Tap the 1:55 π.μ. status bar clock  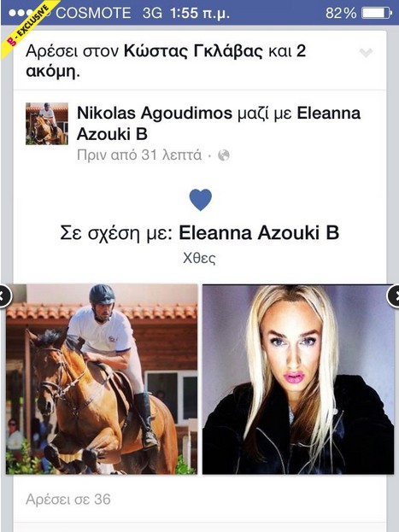[x=200, y=13]
